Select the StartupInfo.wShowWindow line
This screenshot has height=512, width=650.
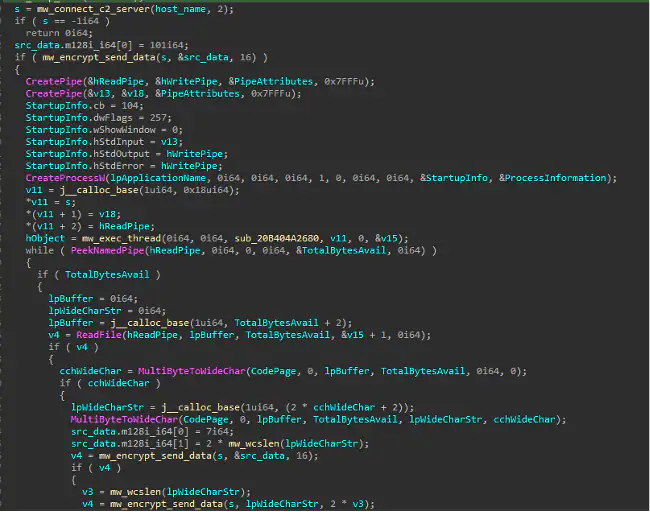click(x=104, y=130)
